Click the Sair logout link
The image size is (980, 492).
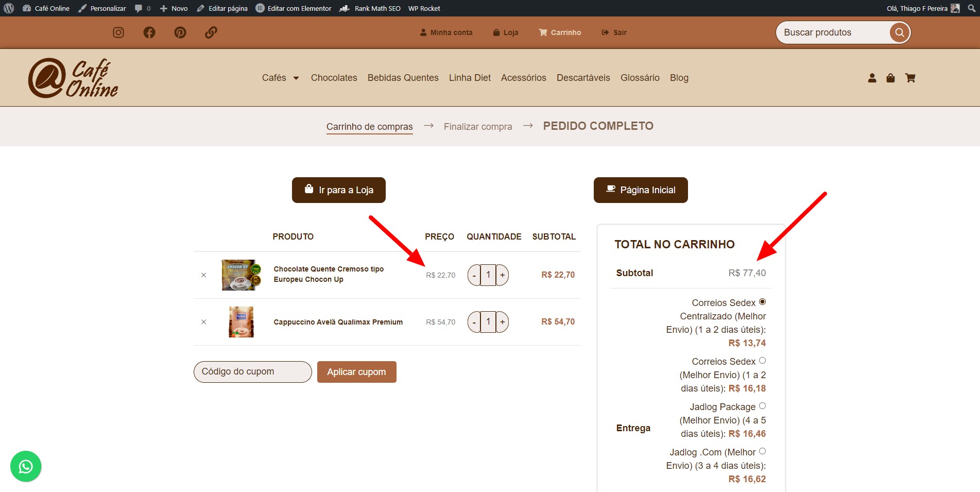pyautogui.click(x=614, y=32)
